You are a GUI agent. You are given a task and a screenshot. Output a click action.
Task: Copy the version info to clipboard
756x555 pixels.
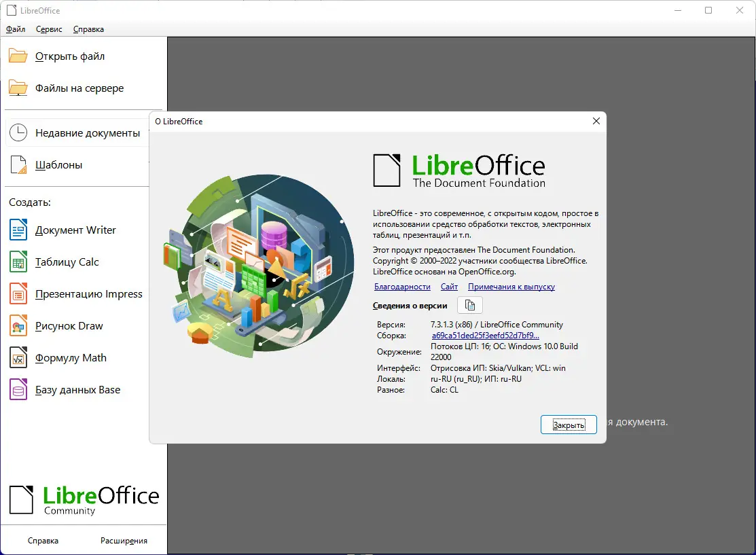[x=469, y=304]
